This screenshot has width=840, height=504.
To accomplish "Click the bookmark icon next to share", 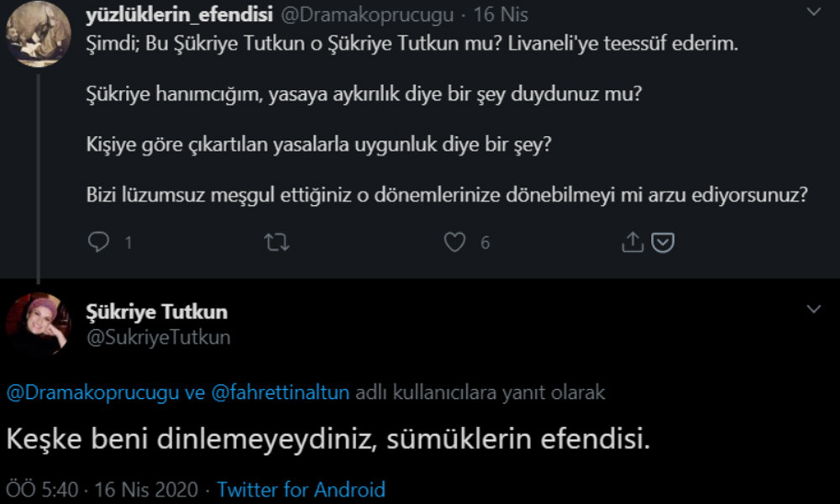I will point(663,243).
